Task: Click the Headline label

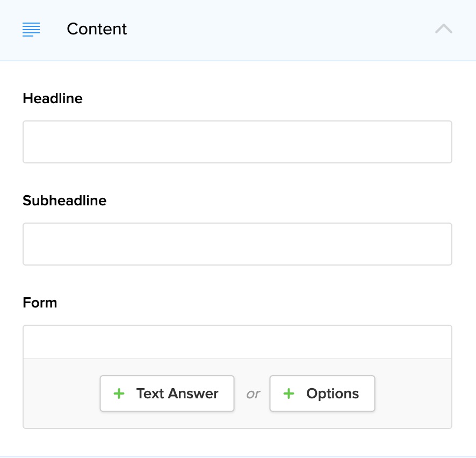Action: pyautogui.click(x=53, y=98)
